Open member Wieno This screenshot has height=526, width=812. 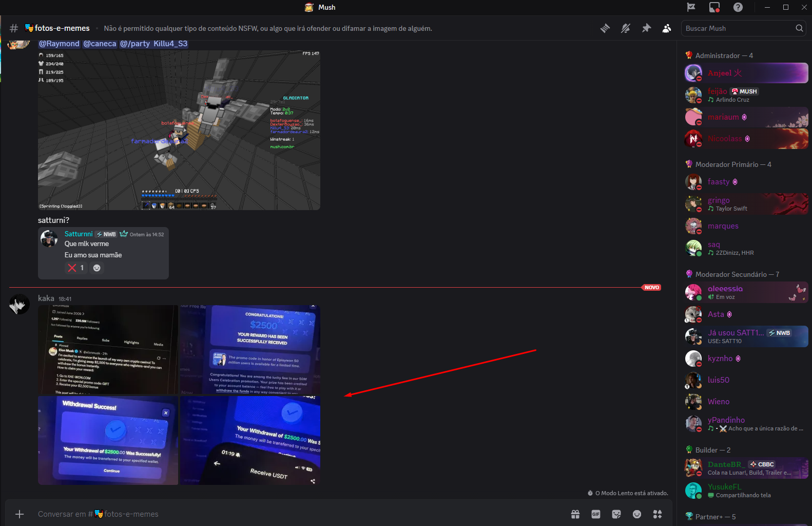coord(746,402)
